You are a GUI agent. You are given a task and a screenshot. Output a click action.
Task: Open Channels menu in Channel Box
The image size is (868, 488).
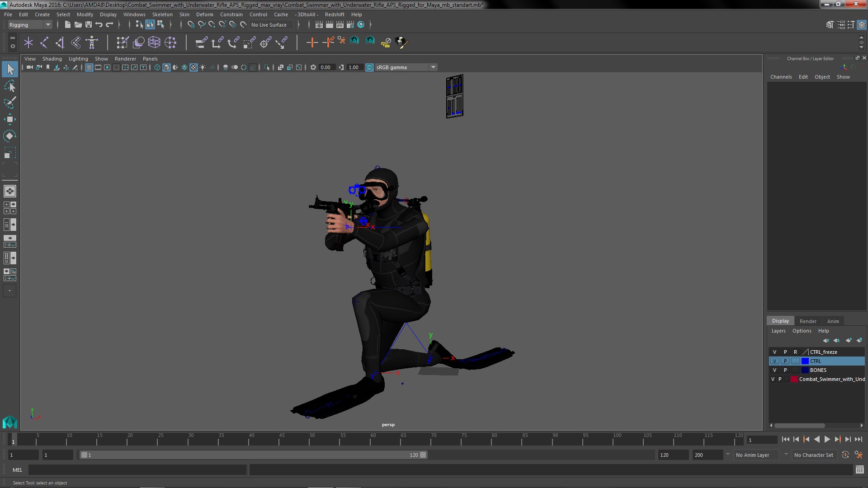pyautogui.click(x=781, y=77)
